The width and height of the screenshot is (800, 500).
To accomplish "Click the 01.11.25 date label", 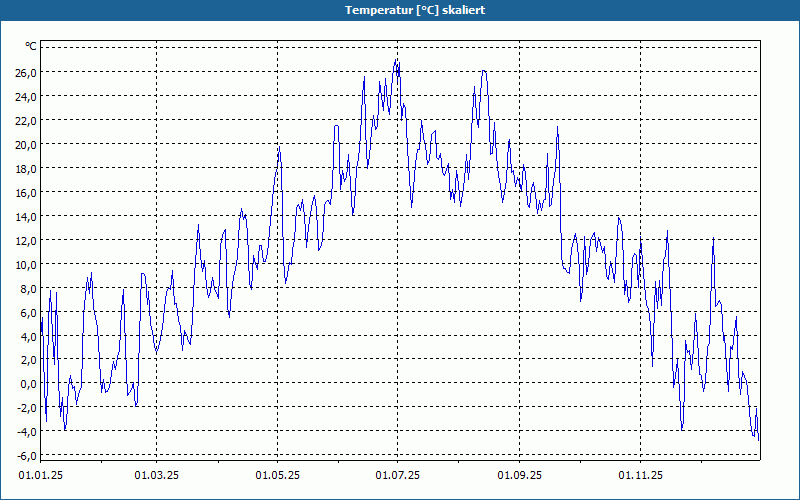I will (640, 476).
